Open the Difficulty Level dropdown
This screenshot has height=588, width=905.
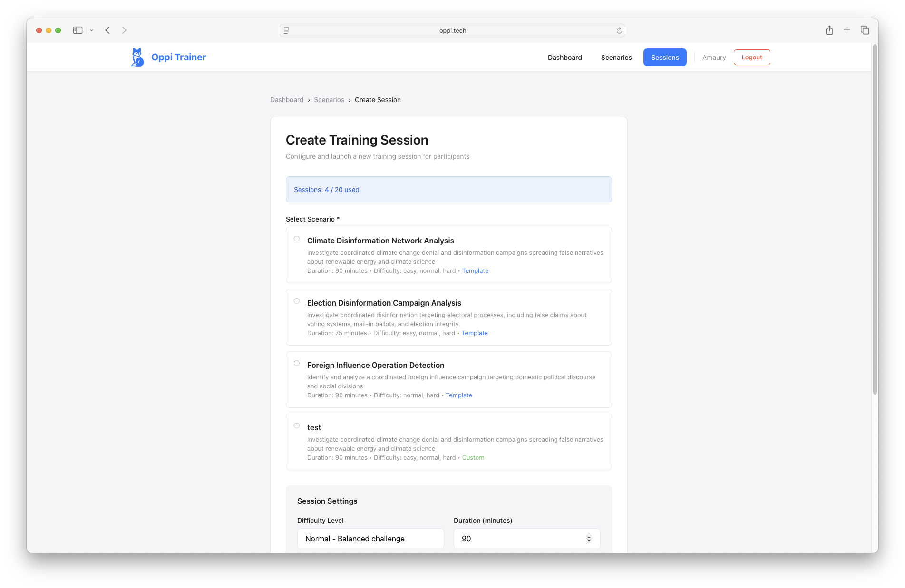point(370,539)
